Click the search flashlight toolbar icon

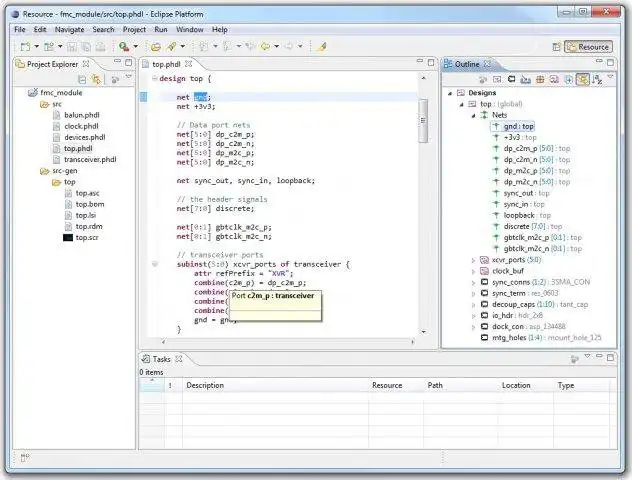(172, 47)
